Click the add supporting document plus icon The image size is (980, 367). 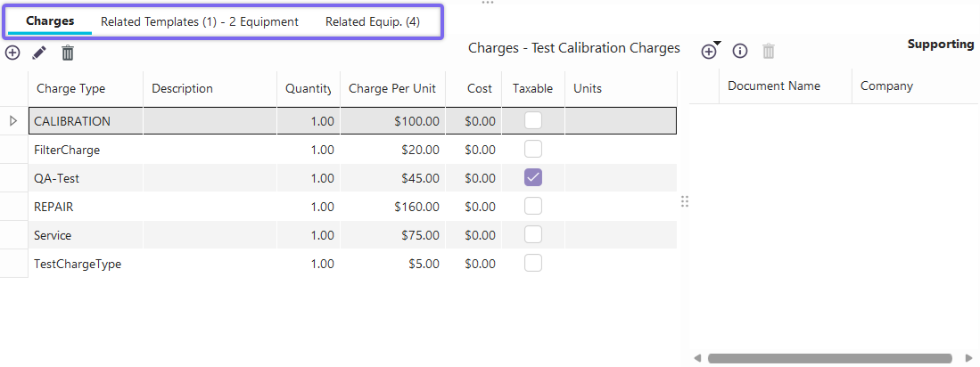pos(709,52)
